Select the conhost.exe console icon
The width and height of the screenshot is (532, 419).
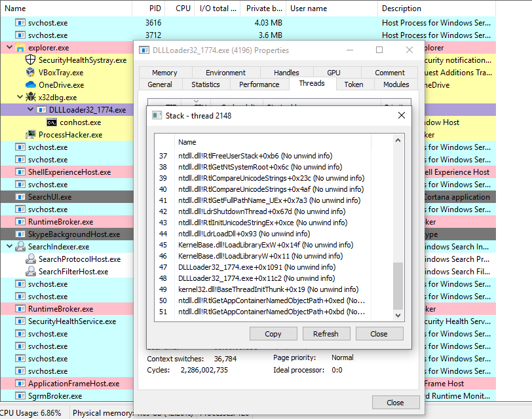coord(52,122)
